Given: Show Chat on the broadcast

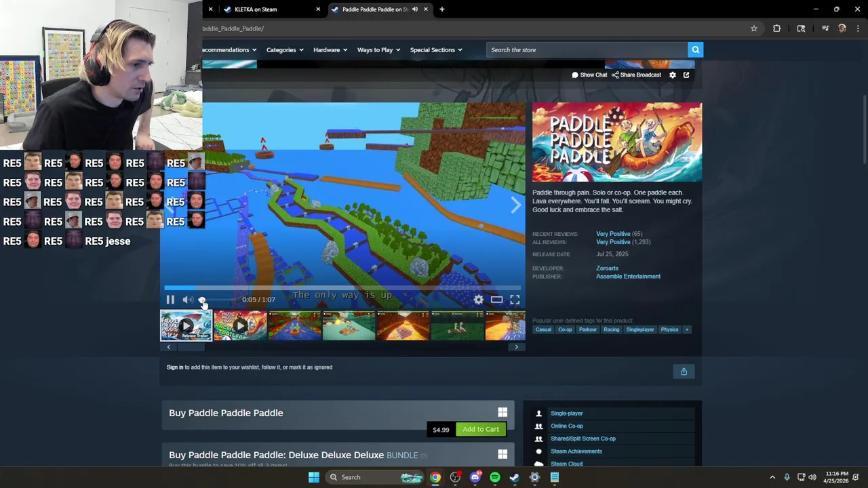Looking at the screenshot, I should (589, 75).
